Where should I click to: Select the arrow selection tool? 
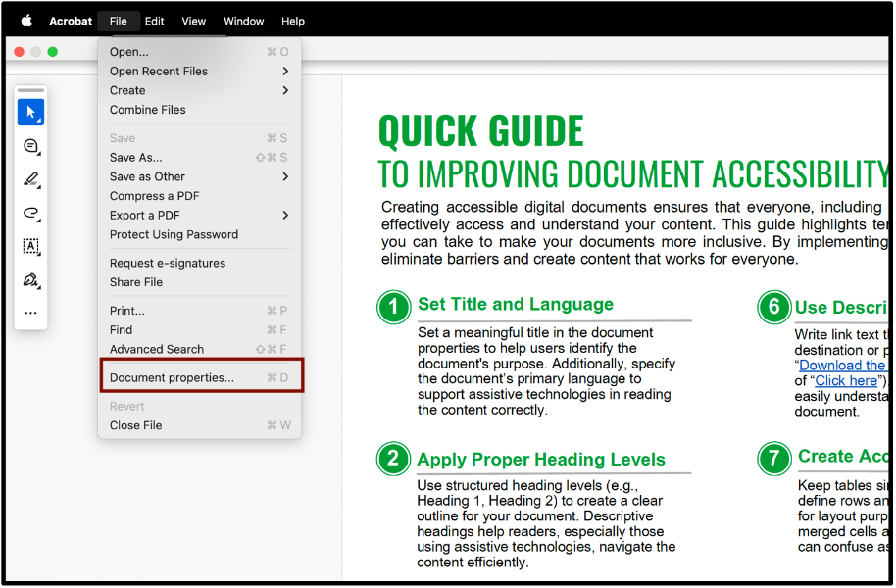coord(30,112)
